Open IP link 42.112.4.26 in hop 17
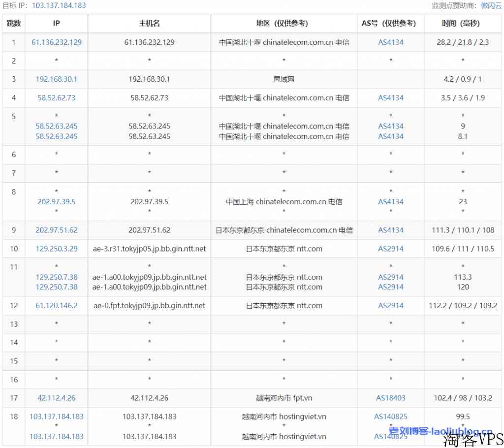504x448 pixels. [x=57, y=398]
